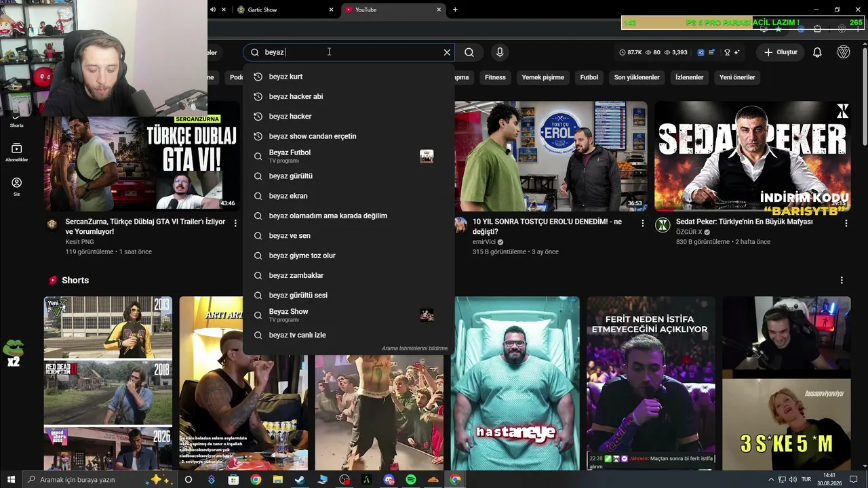The width and height of the screenshot is (868, 488).
Task: Start voice search with the microphone icon
Action: [x=500, y=52]
